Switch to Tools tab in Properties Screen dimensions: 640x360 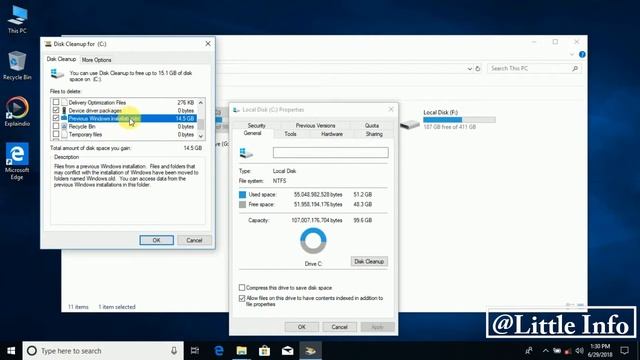point(290,134)
